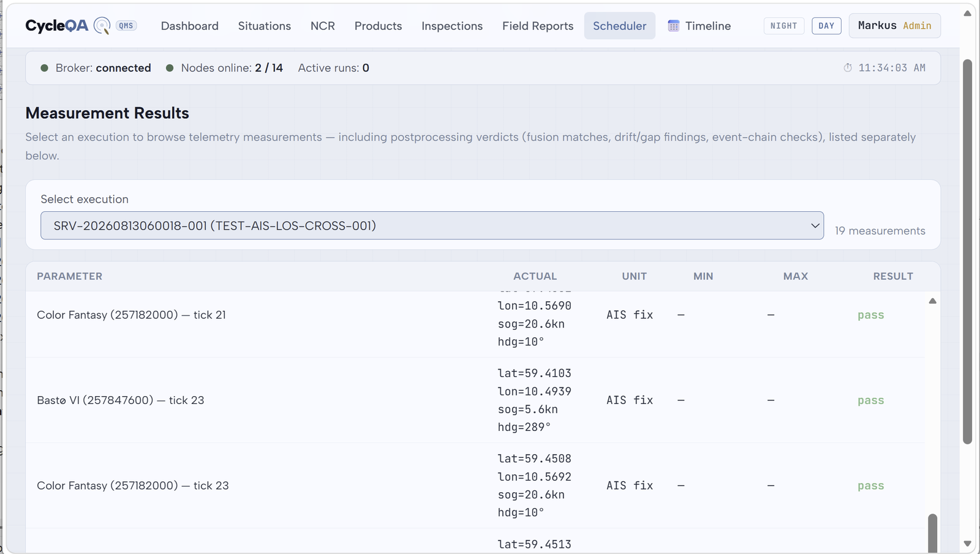Select Color Fantasy tick 21 row
Screen dimensions: 980x554
tap(475, 324)
